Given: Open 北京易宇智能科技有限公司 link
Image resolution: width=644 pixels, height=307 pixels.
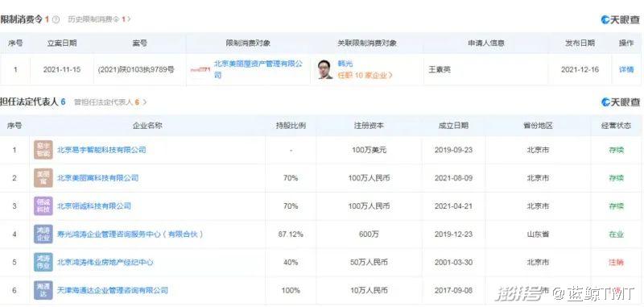Looking at the screenshot, I should tap(101, 150).
